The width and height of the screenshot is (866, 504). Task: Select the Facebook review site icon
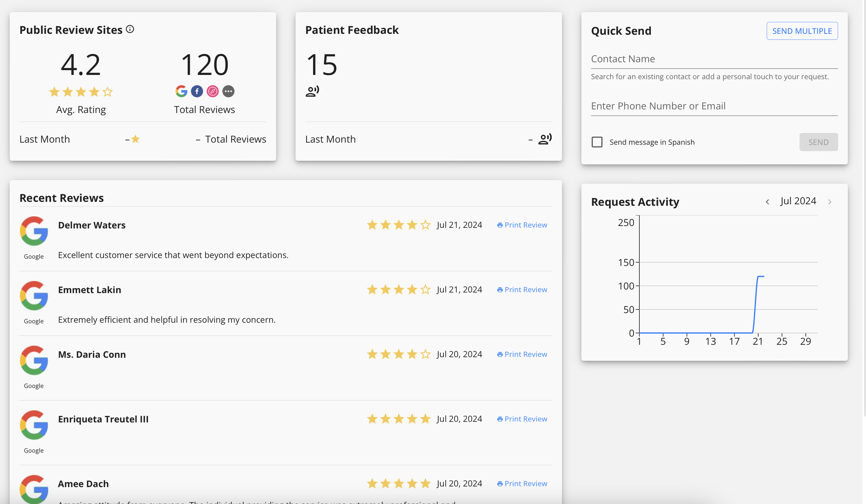click(197, 91)
